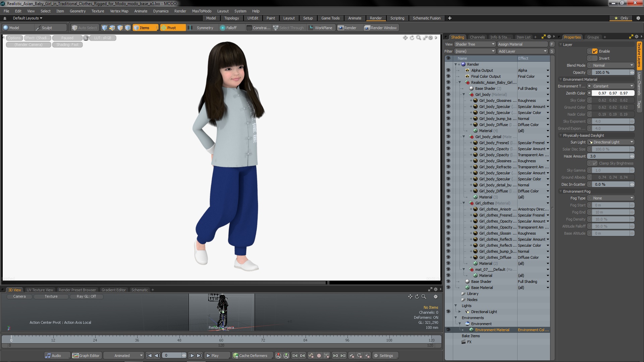This screenshot has height=362, width=644.
Task: Go to the first frame
Action: [149, 356]
